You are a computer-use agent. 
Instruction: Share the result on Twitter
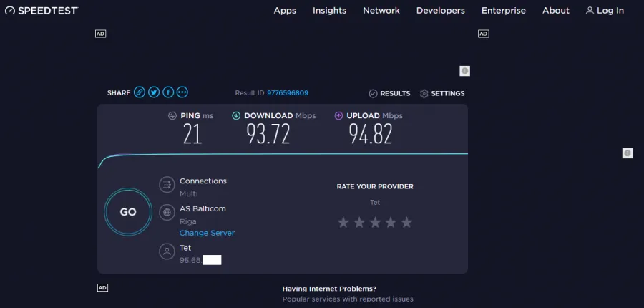pyautogui.click(x=154, y=92)
